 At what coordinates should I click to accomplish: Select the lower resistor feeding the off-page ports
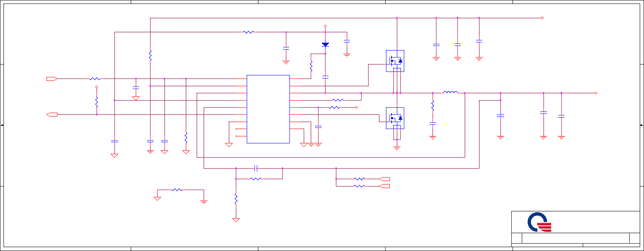360,186
